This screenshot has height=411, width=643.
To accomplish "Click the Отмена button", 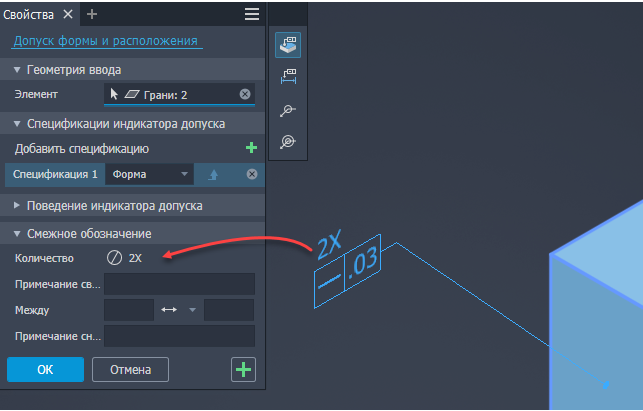I will [x=130, y=370].
